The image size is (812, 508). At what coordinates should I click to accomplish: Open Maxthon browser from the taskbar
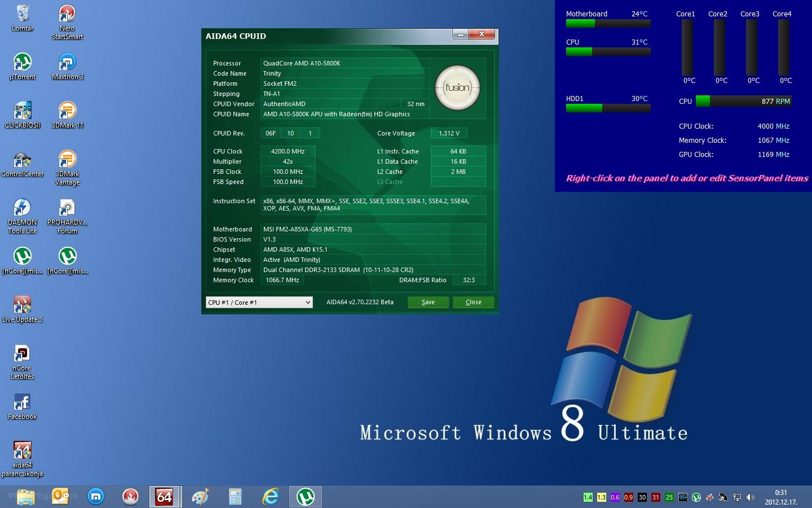[x=96, y=497]
